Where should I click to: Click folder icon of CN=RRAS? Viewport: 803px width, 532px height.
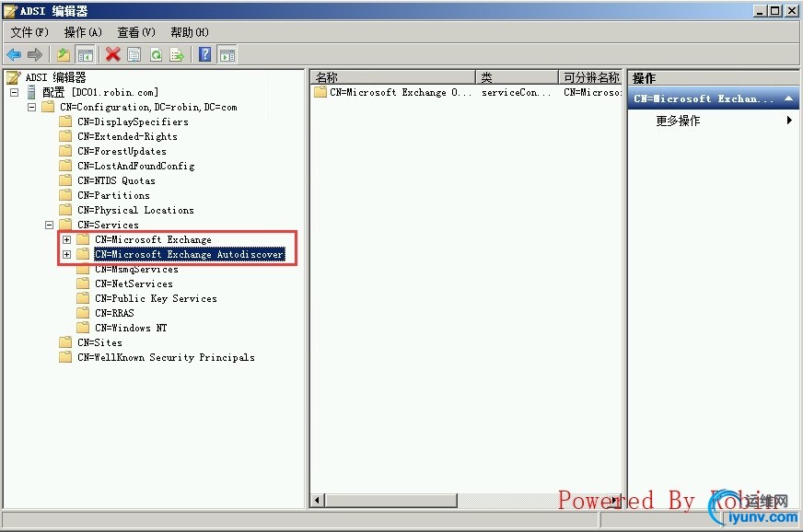pos(83,313)
